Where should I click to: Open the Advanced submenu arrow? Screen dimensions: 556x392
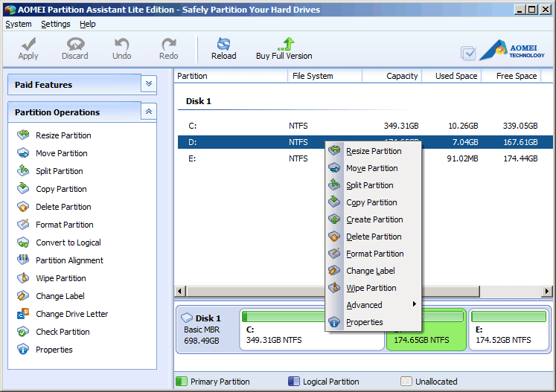(414, 304)
